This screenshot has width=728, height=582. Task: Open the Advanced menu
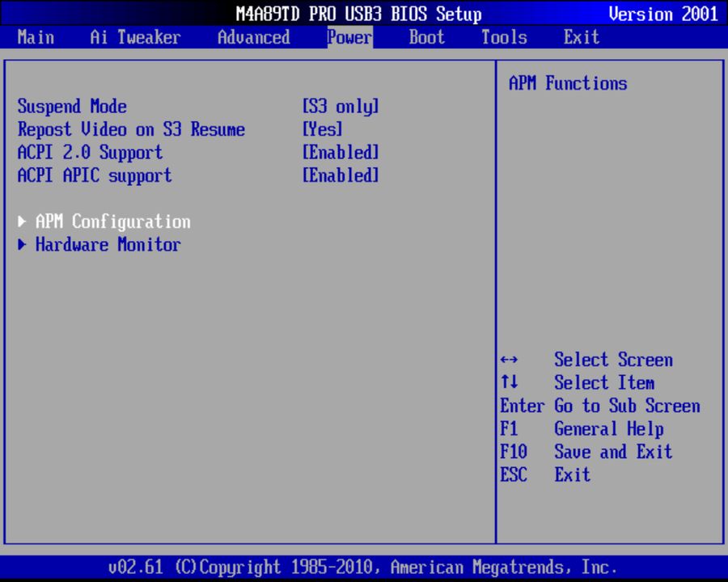click(253, 37)
